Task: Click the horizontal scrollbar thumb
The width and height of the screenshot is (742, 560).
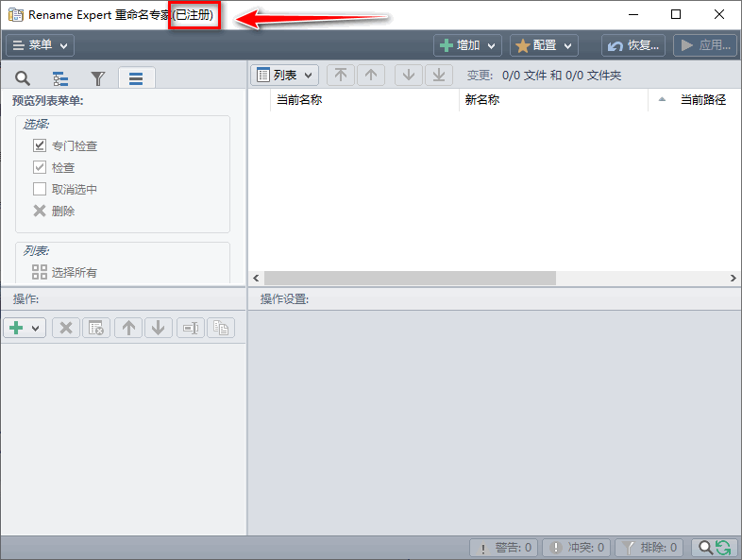Action: (x=410, y=278)
